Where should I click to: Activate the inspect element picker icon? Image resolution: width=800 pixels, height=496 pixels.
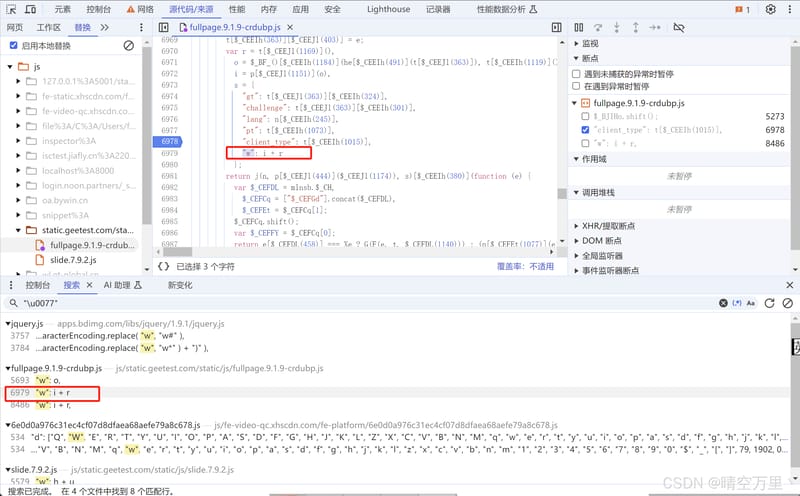coord(11,9)
